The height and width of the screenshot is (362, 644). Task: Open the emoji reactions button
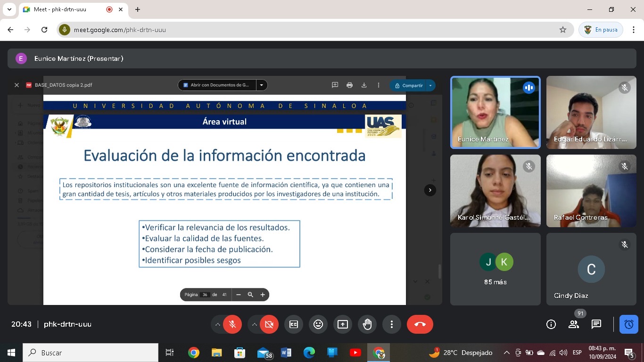(x=318, y=324)
